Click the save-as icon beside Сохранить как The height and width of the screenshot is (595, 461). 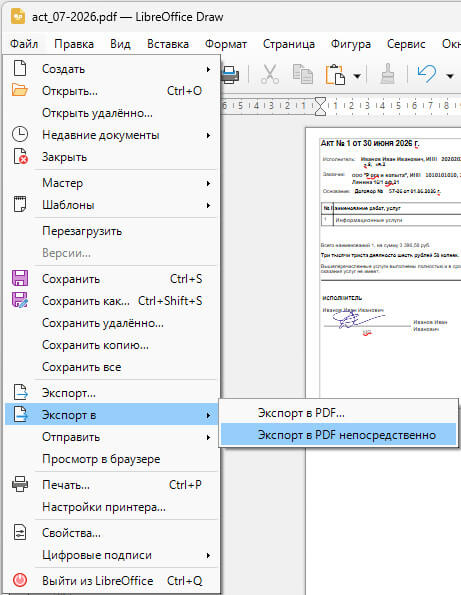click(x=20, y=300)
